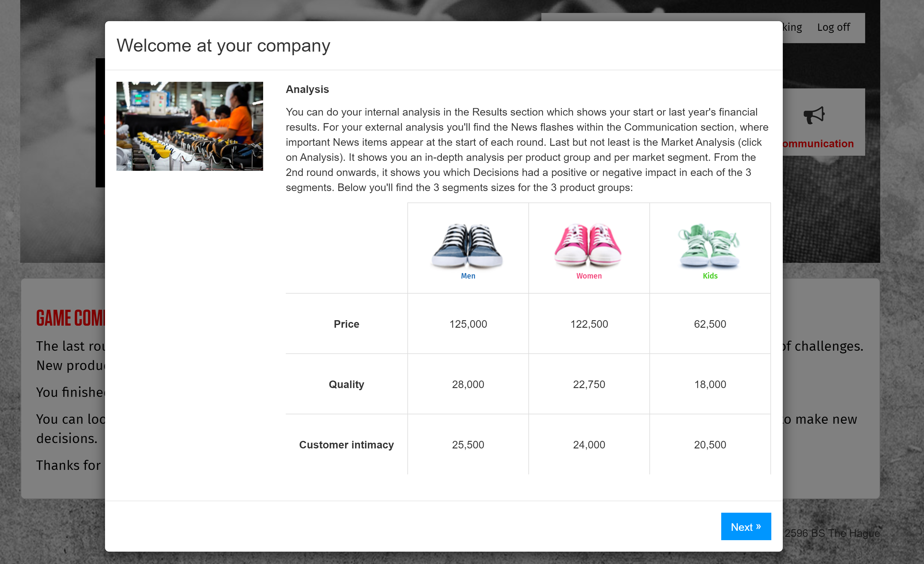Select the Women column label
The height and width of the screenshot is (564, 924).
point(589,276)
